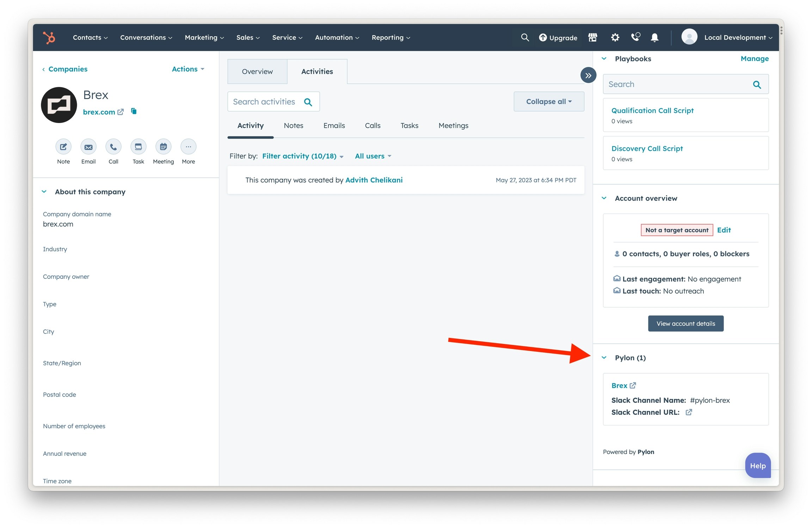Open the Qualification Call Script playbook
This screenshot has width=812, height=528.
tap(652, 111)
